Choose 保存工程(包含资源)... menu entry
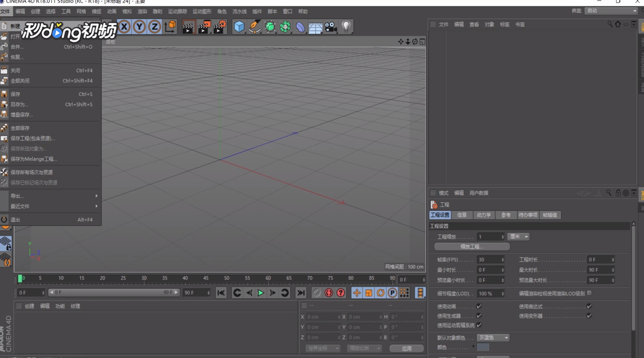The width and height of the screenshot is (644, 358). [x=51, y=138]
